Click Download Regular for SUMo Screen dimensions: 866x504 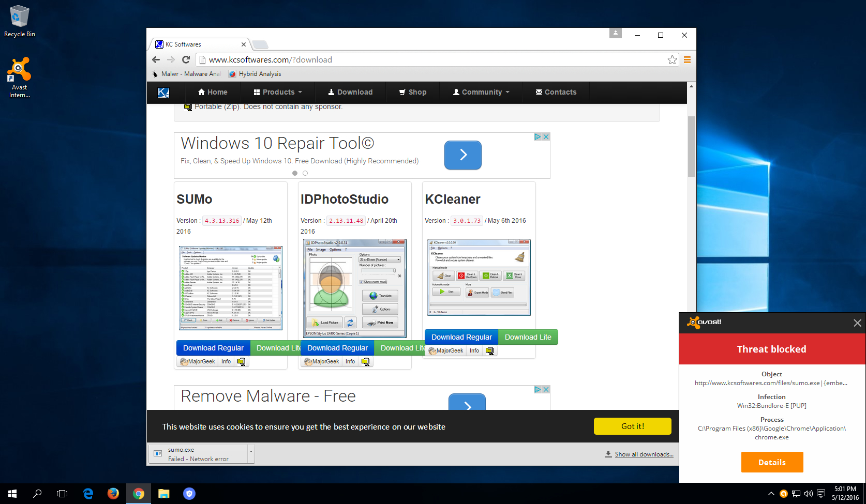(213, 348)
